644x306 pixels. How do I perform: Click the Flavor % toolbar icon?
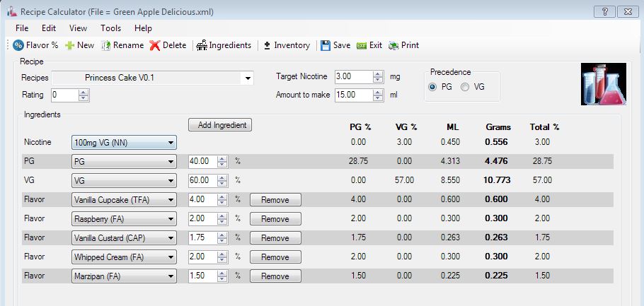tap(19, 45)
